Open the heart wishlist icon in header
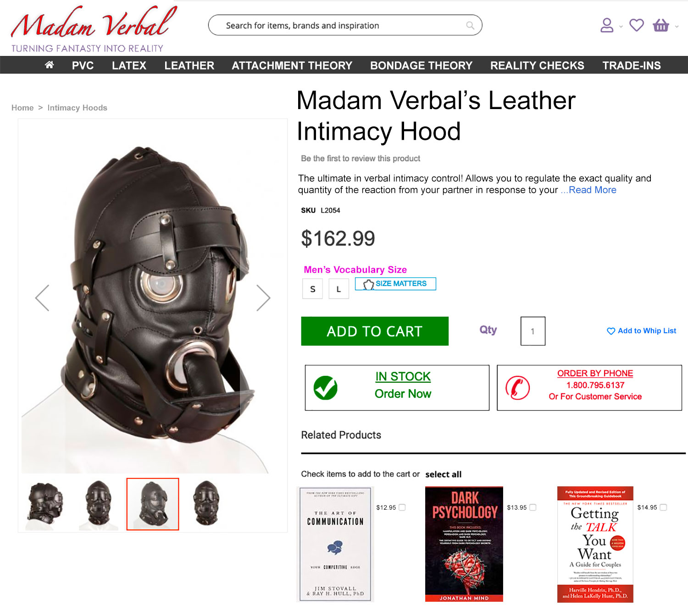The image size is (688, 616). coord(636,25)
